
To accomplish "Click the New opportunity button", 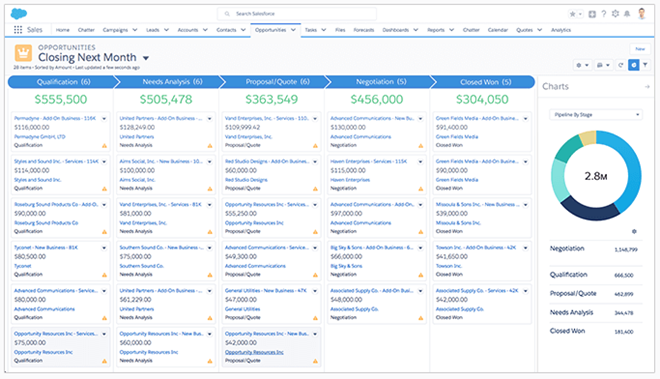I will [640, 49].
